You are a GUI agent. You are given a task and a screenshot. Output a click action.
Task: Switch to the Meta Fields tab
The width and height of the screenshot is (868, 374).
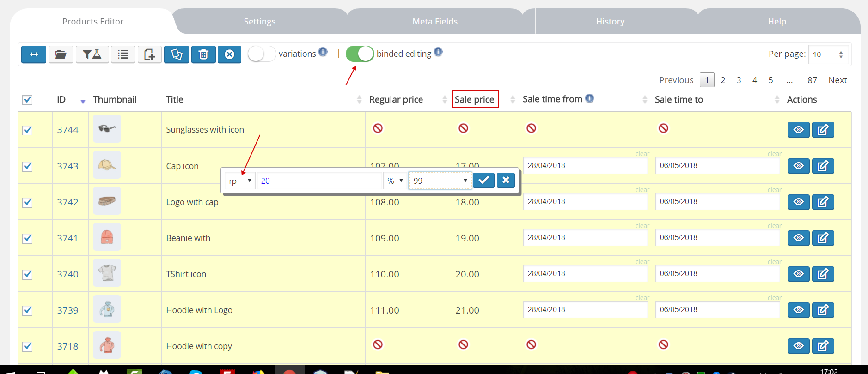(434, 21)
